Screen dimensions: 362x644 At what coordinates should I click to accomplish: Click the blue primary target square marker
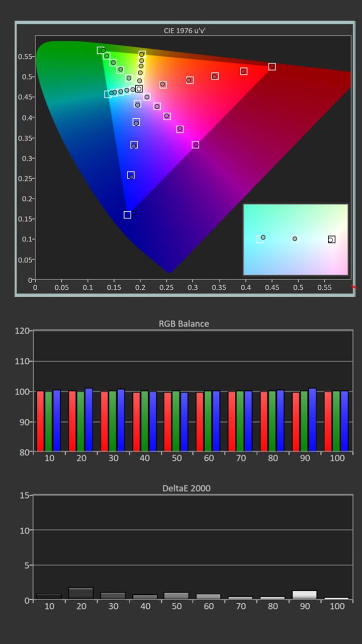[127, 215]
